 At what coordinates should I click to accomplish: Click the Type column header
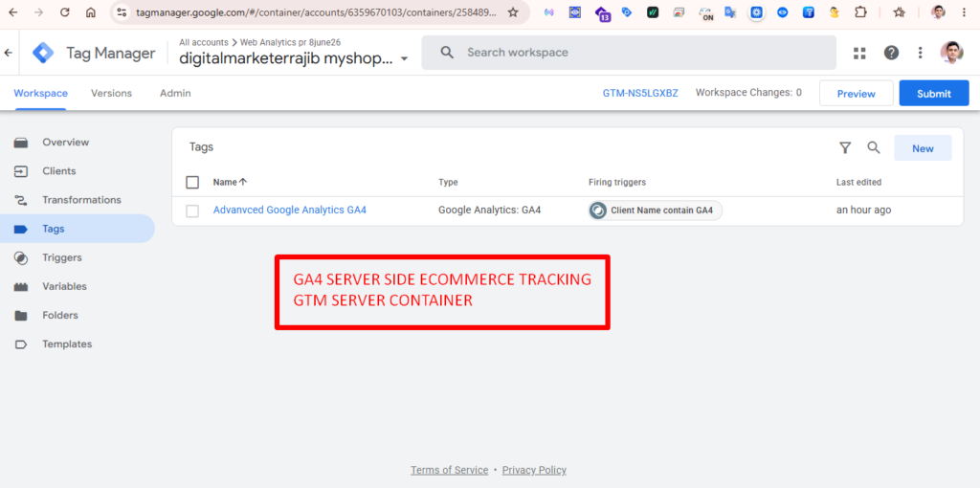point(448,183)
